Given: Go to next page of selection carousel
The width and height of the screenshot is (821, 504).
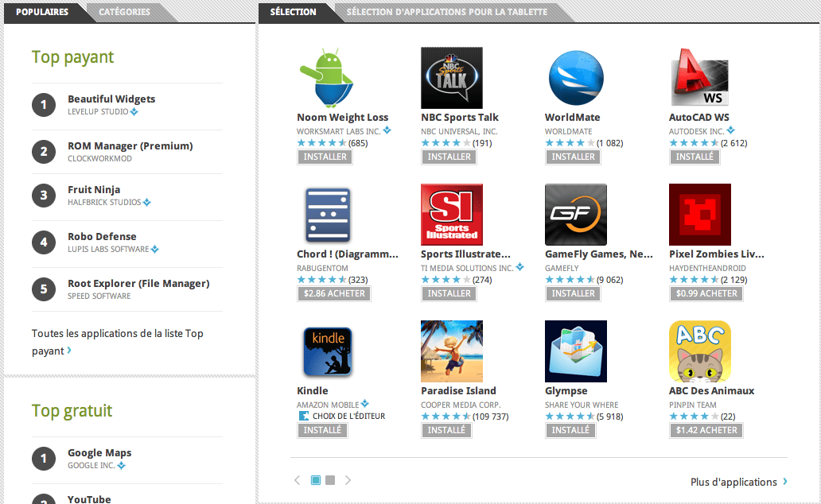Looking at the screenshot, I should click(x=348, y=480).
